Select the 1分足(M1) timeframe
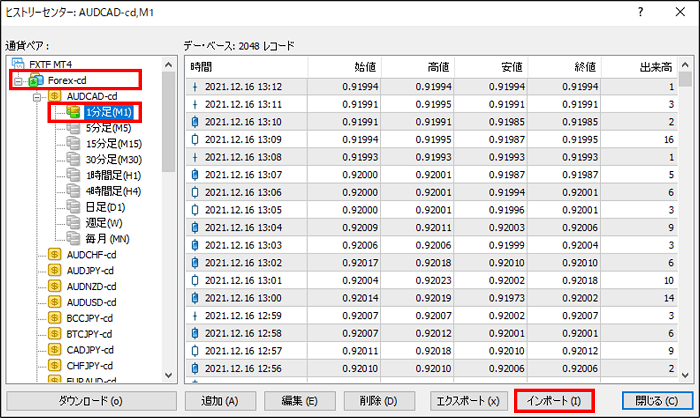Viewport: 700px width, 418px height. click(108, 112)
